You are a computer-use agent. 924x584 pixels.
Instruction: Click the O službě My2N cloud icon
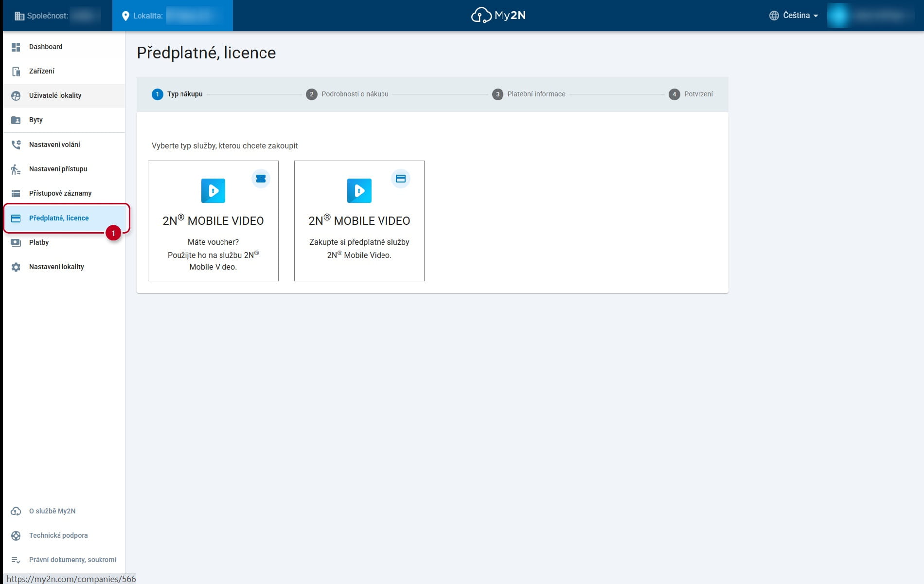16,511
